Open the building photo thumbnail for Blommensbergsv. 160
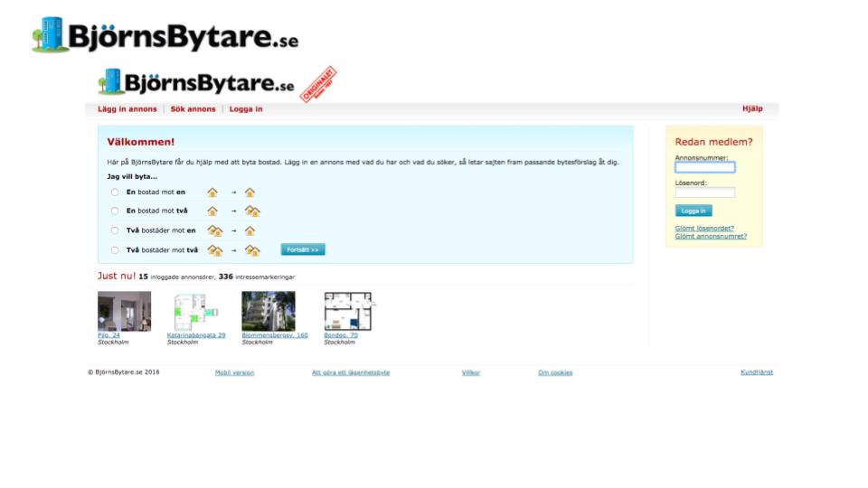This screenshot has height=488, width=868. (x=269, y=312)
